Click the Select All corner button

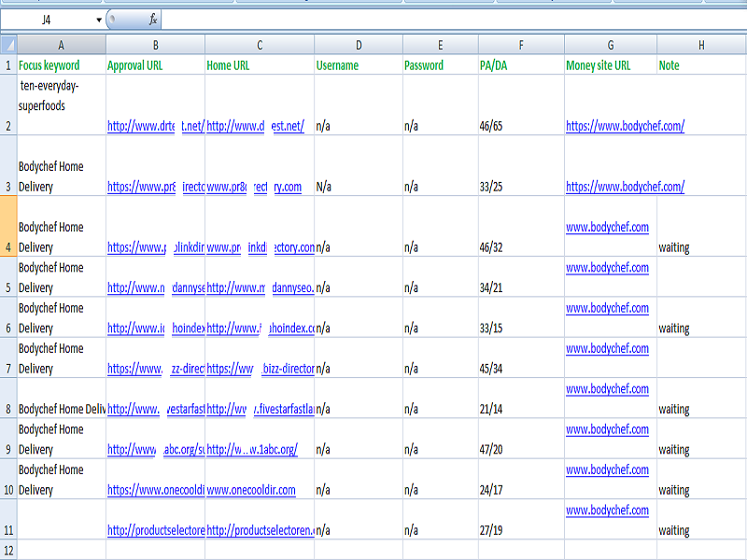coord(8,43)
